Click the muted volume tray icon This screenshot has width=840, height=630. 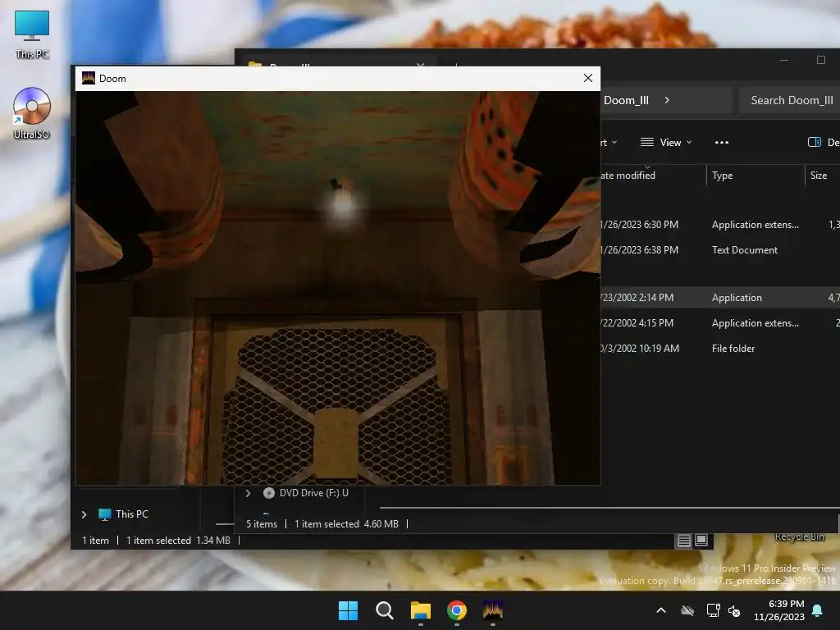[x=734, y=610]
